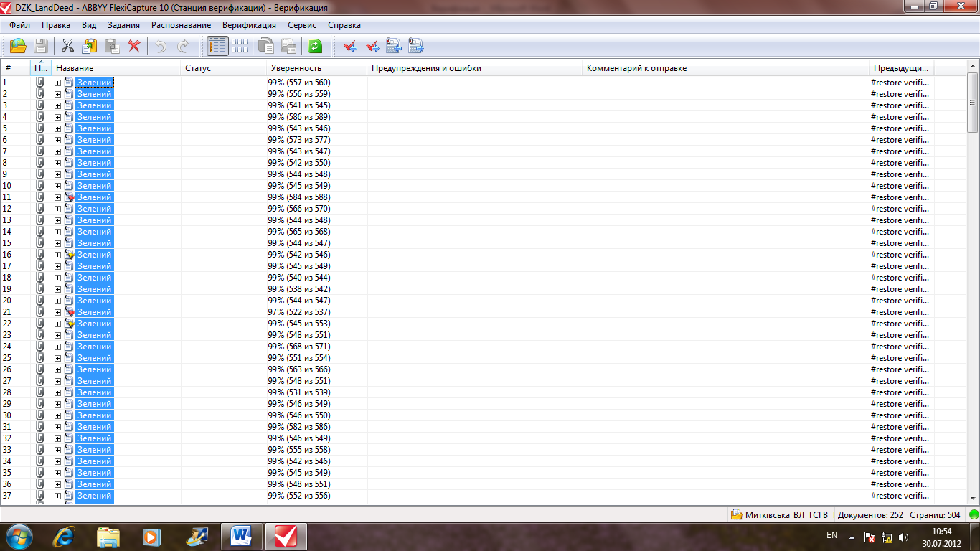Expand document 1 tree node
Viewport: 980px width, 551px height.
(x=58, y=83)
